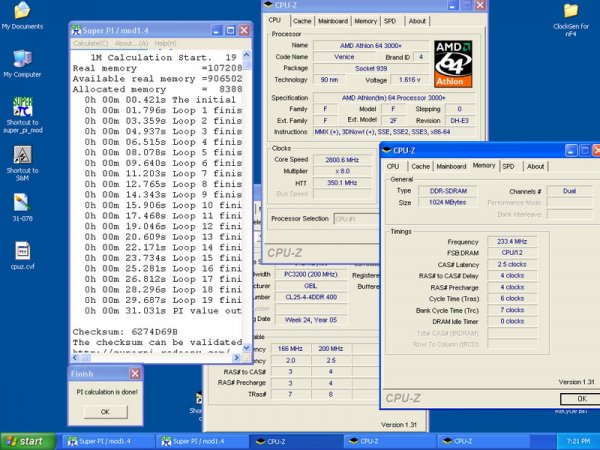600x450 pixels.
Task: Open My Computer desktop icon
Action: coord(23,59)
